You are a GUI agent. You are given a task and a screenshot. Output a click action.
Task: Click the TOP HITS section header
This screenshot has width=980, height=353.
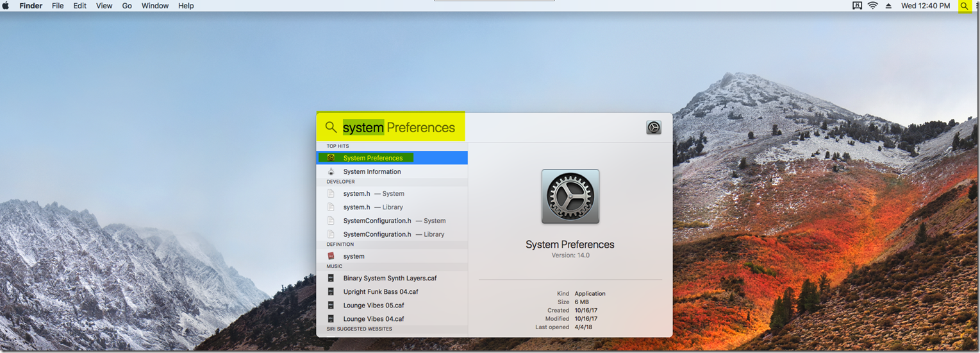(338, 146)
